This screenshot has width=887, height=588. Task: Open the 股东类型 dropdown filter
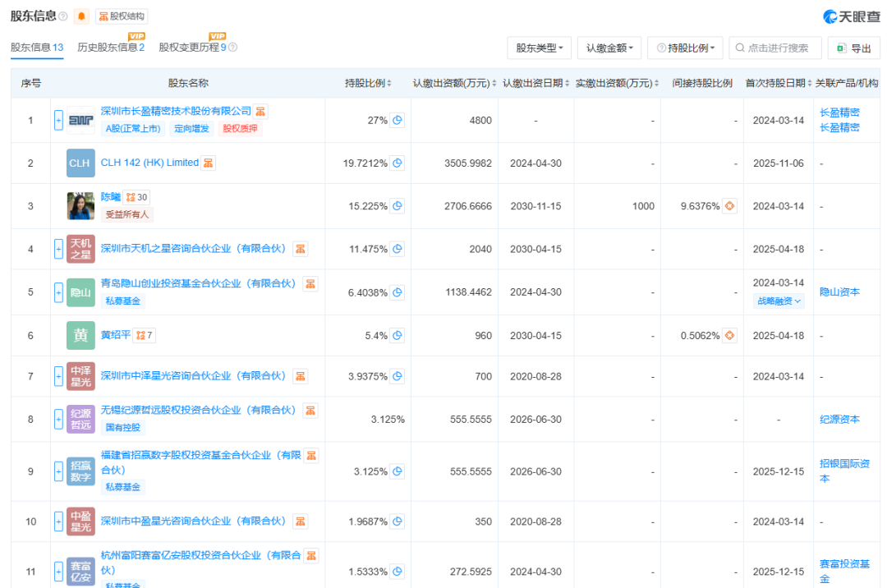[x=539, y=48]
